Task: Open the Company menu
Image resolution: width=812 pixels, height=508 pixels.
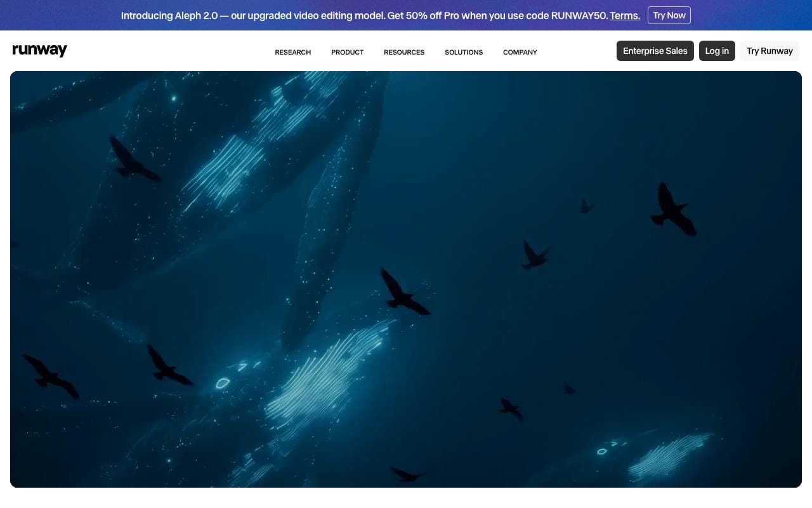Action: (520, 52)
